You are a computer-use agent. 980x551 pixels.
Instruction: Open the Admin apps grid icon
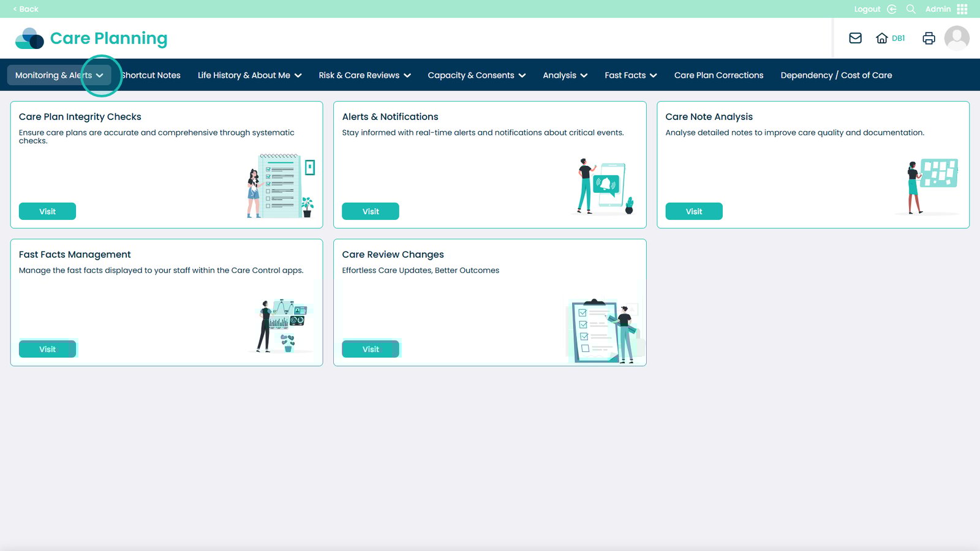pyautogui.click(x=962, y=9)
